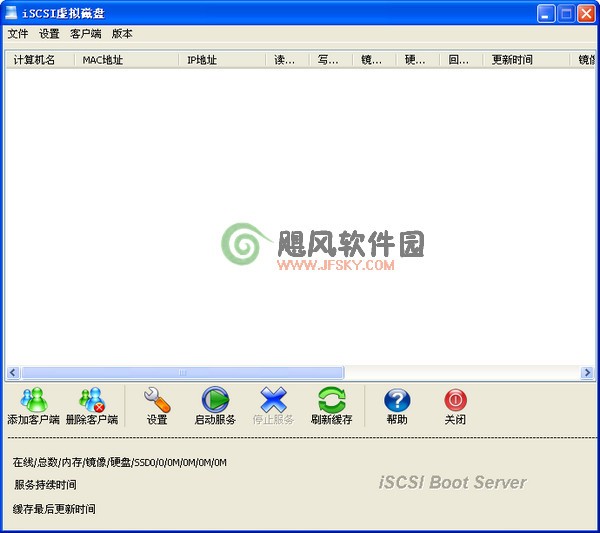Click the iSCSI虚拟磁盘 title bar app icon
This screenshot has height=533, width=600.
[11, 13]
